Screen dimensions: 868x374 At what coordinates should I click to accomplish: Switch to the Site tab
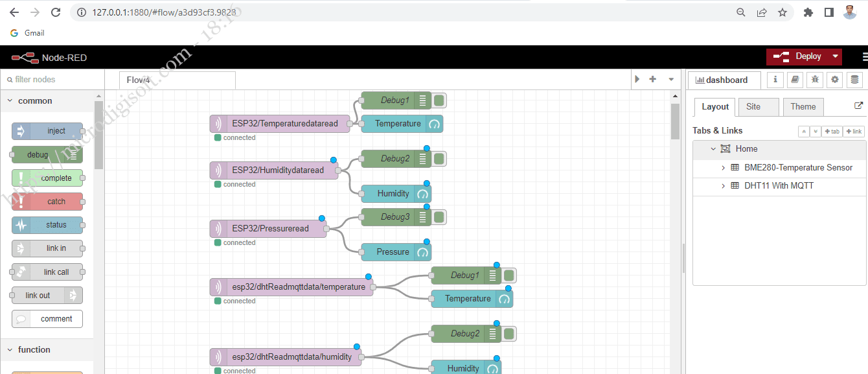click(x=758, y=106)
